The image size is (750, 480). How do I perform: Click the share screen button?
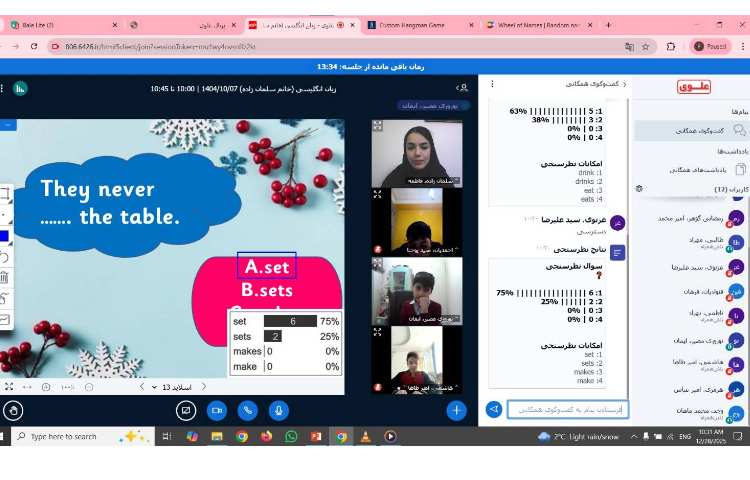tap(185, 409)
